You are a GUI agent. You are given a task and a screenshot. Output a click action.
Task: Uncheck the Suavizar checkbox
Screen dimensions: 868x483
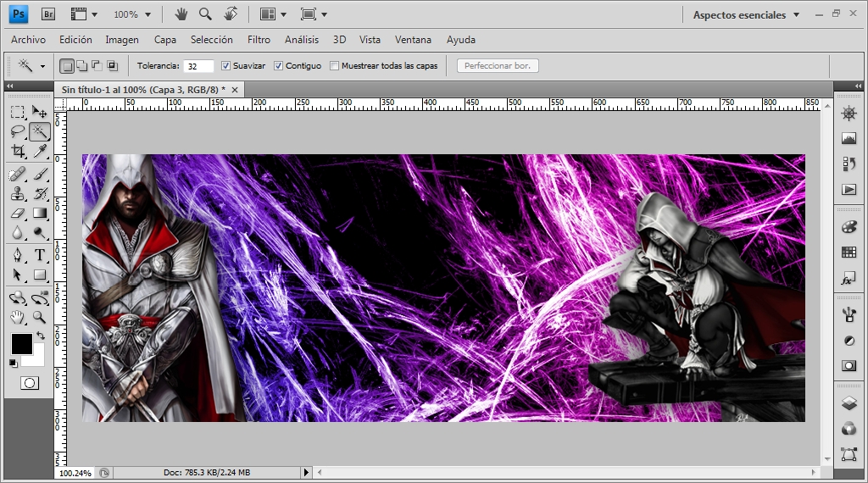(225, 66)
